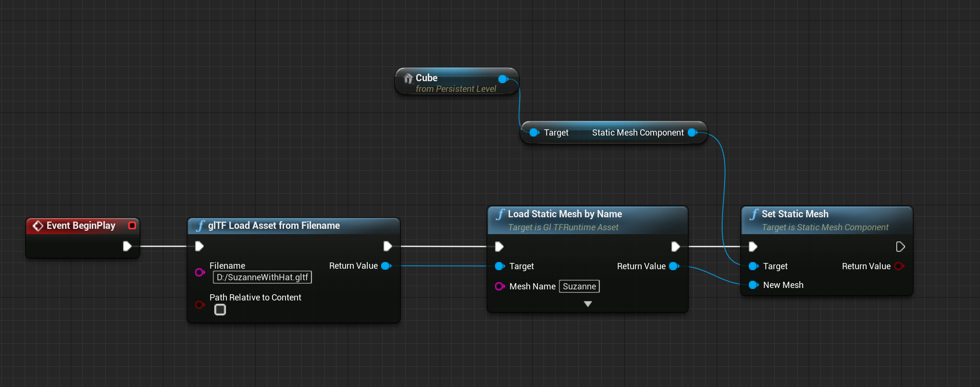Click the Mesh Name magenta string pin

pos(499,287)
